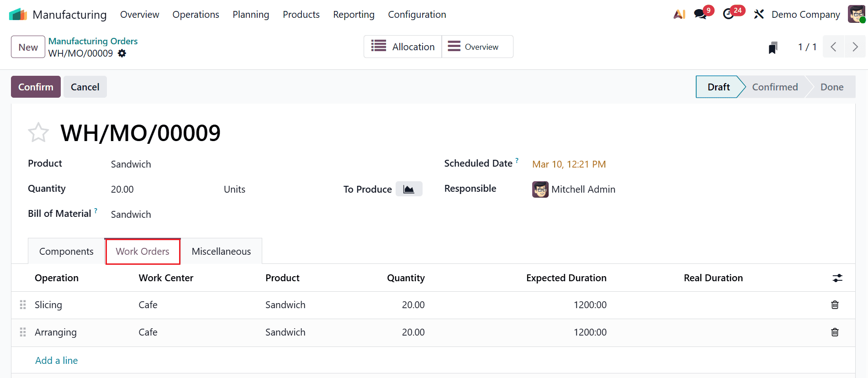The width and height of the screenshot is (868, 378).
Task: Open the AI assistant icon
Action: 679,14
